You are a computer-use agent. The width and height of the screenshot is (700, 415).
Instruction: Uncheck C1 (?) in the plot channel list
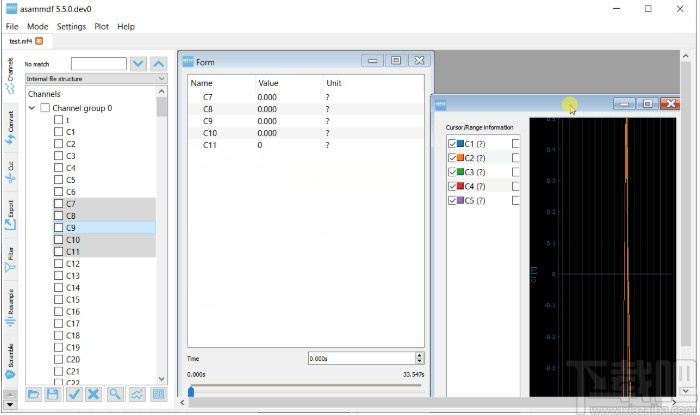452,144
